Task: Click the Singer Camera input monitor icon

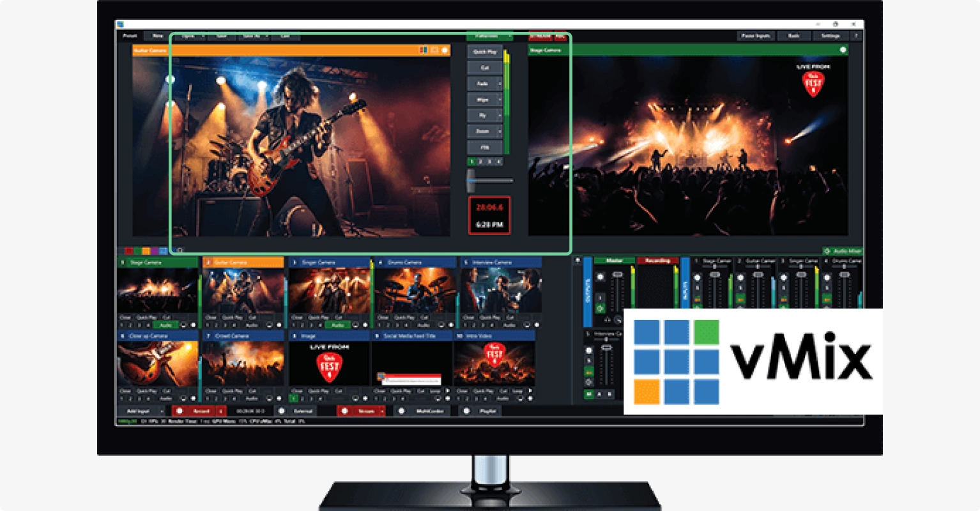Action: 355,325
